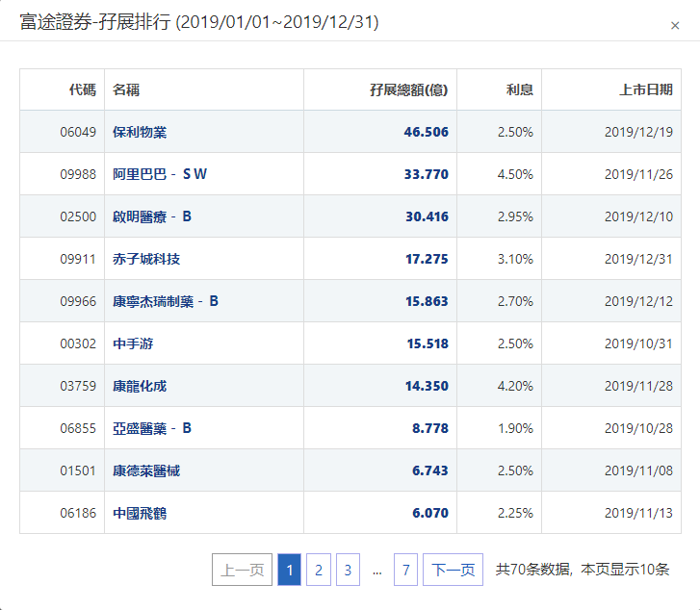
Task: Click listing date 2019/12/19
Action: coord(638,132)
